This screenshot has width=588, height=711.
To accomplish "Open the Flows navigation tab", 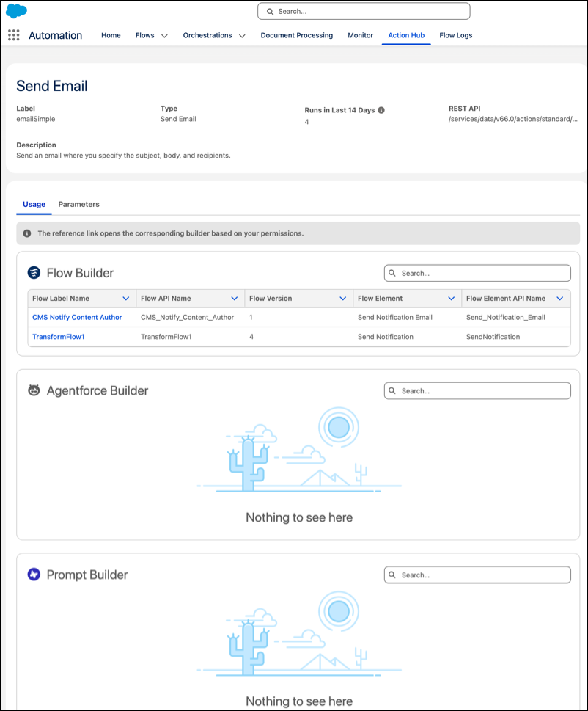I will coord(145,35).
